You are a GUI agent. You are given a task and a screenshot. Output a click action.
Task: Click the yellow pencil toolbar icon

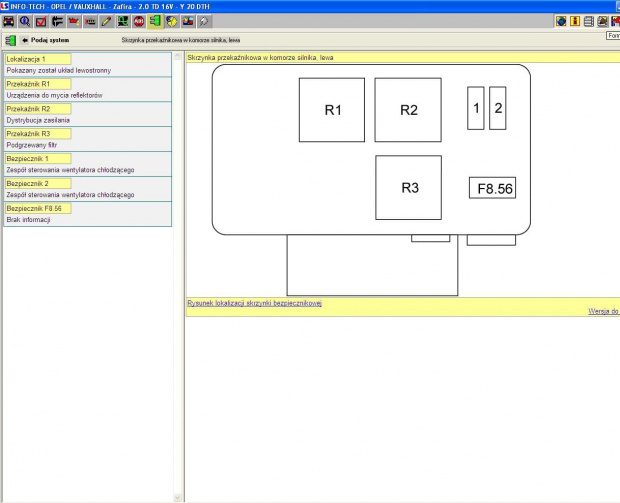click(x=106, y=21)
